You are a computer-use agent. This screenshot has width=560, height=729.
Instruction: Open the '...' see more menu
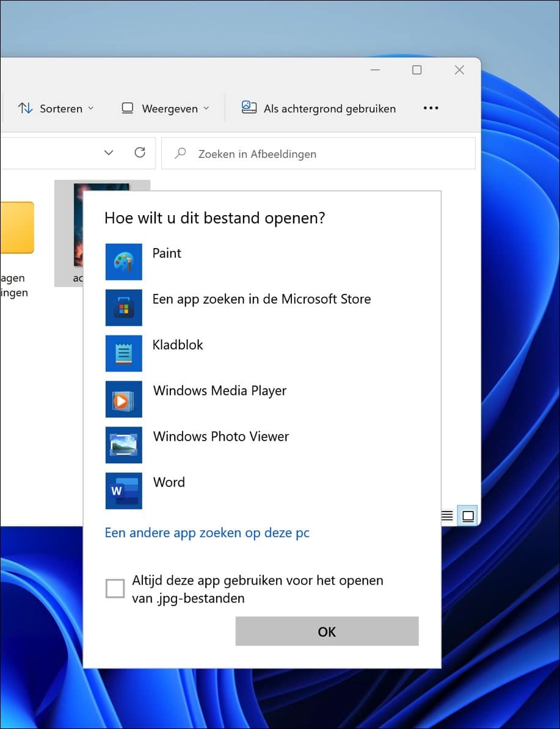click(431, 108)
